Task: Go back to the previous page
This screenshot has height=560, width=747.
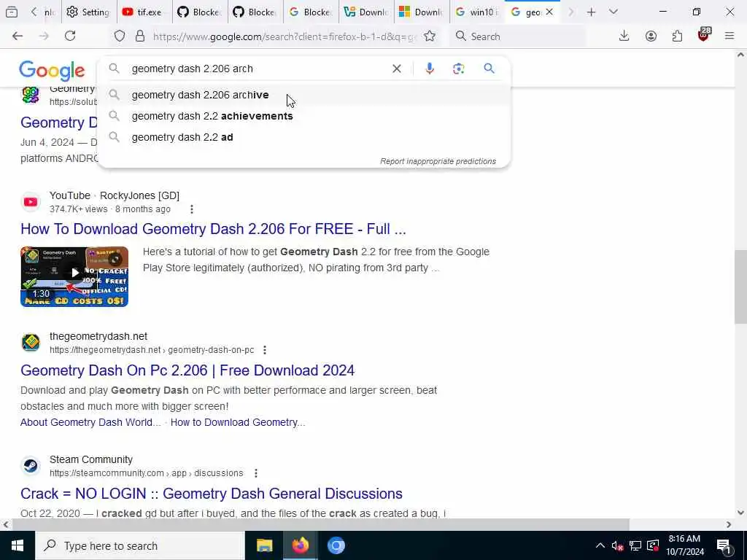Action: coord(18,36)
